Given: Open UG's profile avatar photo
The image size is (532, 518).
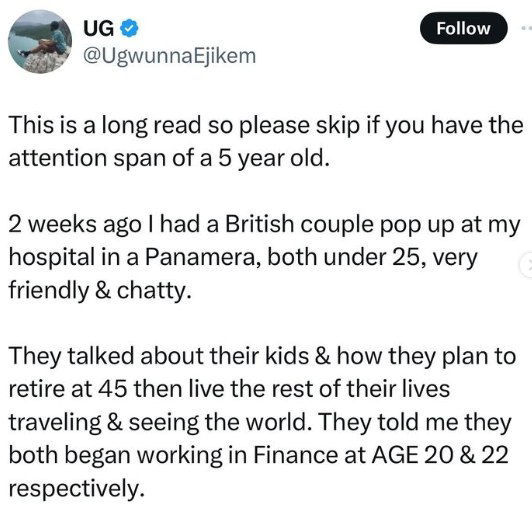Looking at the screenshot, I should pos(40,42).
